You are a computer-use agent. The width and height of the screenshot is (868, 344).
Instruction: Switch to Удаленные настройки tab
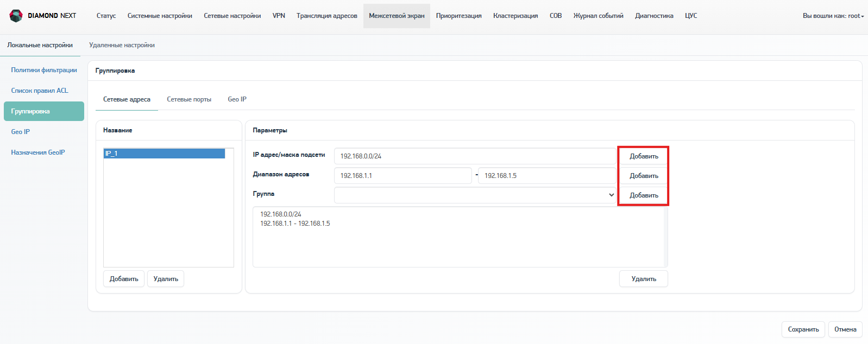click(x=122, y=45)
